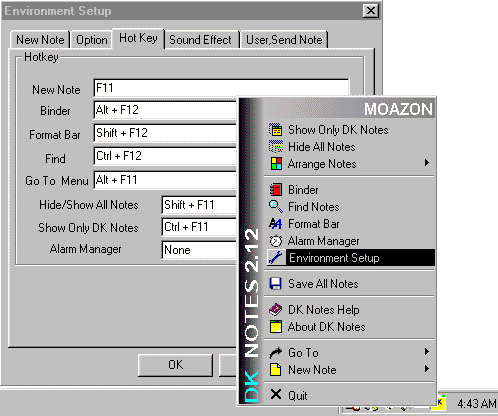
Task: Select Binder in the context menu
Action: click(x=350, y=190)
